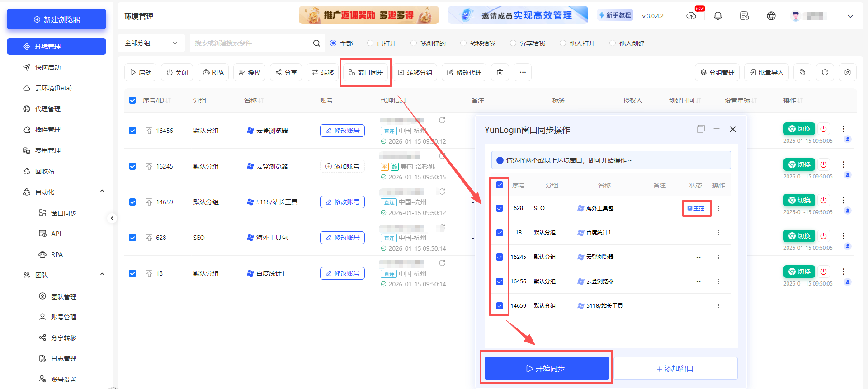This screenshot has width=868, height=389.
Task: Open more options for row 18
Action: [x=844, y=272]
